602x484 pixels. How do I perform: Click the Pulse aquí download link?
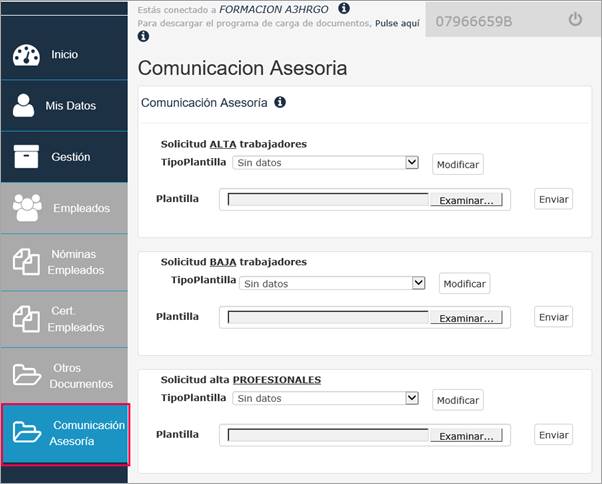pyautogui.click(x=397, y=23)
